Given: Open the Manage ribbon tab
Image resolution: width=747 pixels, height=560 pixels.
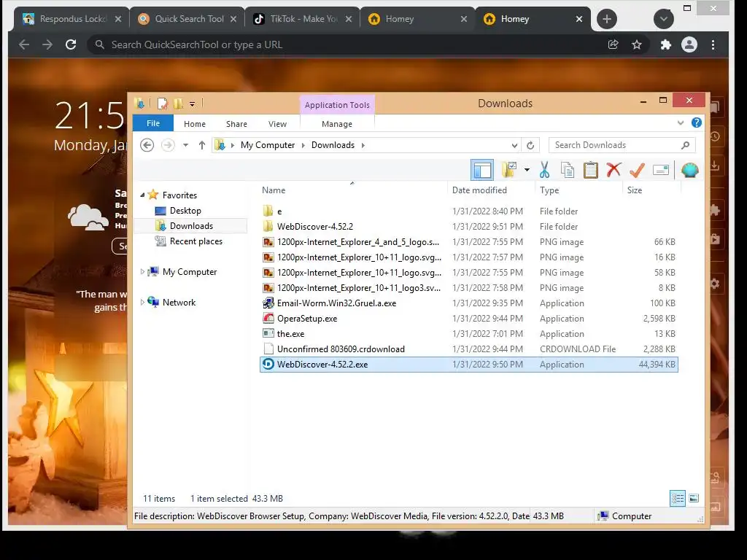Looking at the screenshot, I should 337,124.
